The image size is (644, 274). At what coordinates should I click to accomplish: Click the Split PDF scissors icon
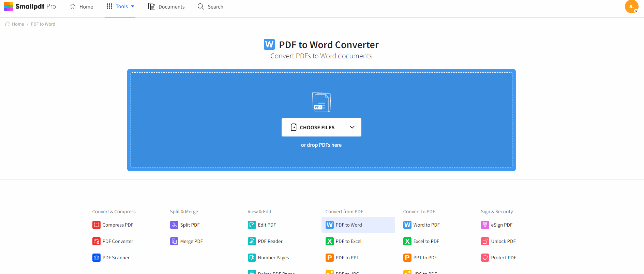pos(174,225)
